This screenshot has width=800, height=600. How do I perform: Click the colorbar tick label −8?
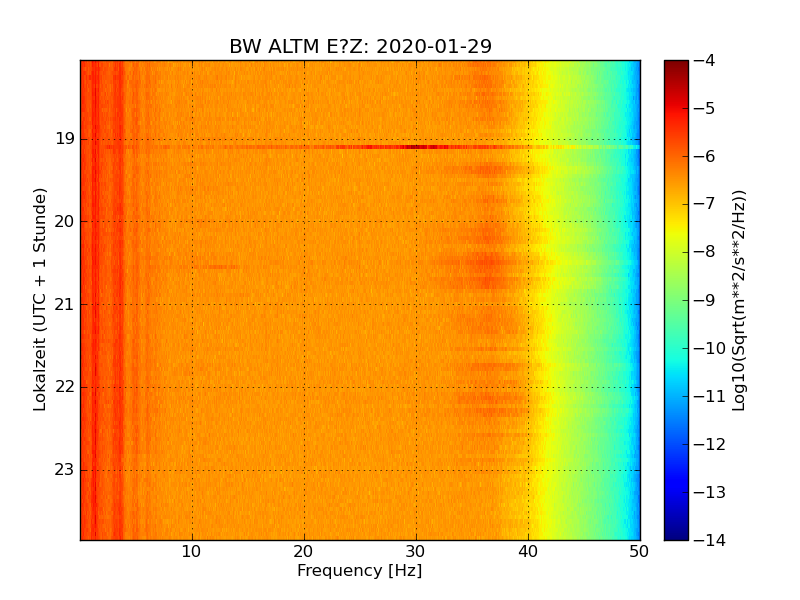705,252
